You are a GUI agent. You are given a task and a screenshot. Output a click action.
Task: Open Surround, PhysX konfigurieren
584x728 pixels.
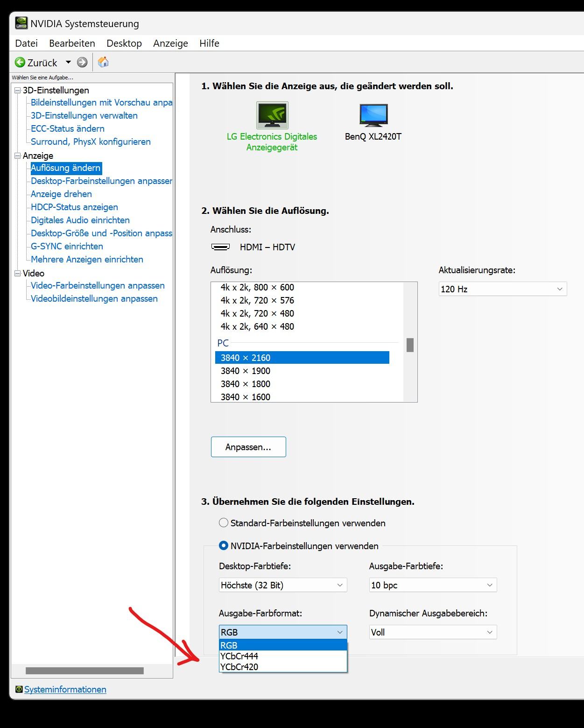click(91, 142)
